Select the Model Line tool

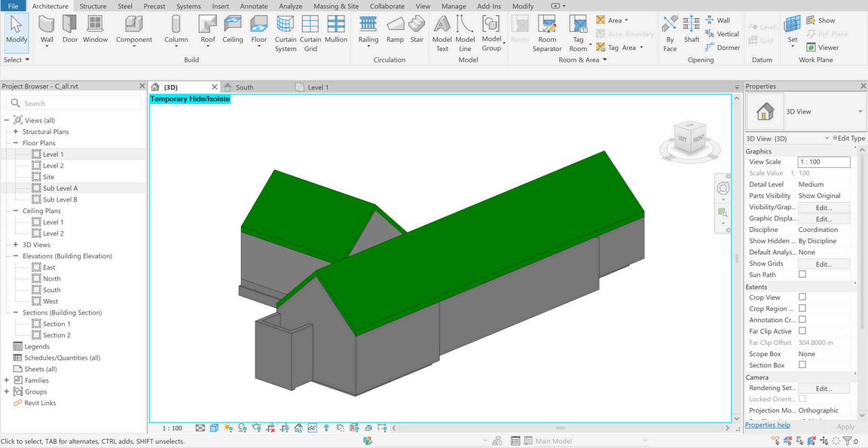[465, 34]
